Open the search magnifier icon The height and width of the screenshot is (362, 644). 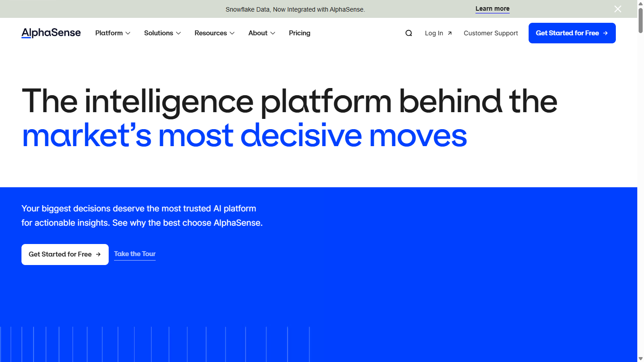[x=409, y=33]
